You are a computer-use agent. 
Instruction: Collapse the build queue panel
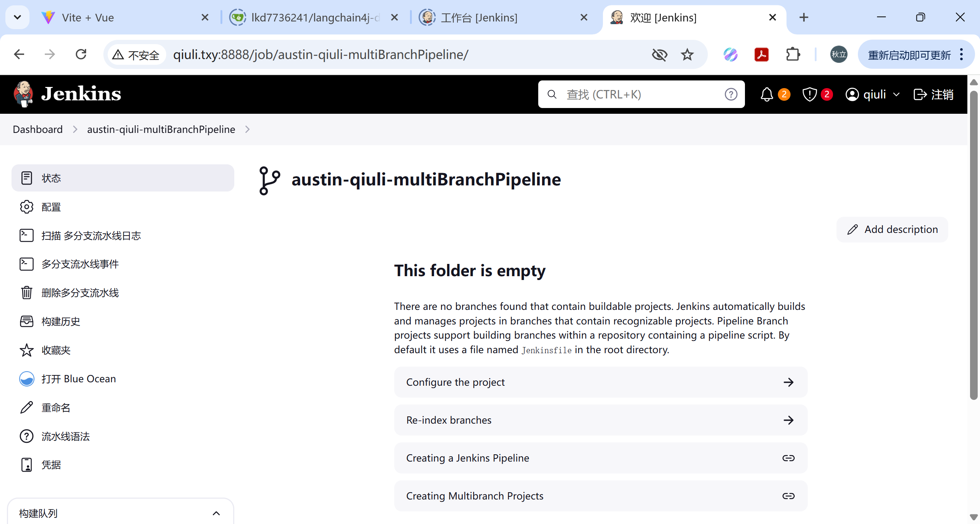click(x=216, y=513)
